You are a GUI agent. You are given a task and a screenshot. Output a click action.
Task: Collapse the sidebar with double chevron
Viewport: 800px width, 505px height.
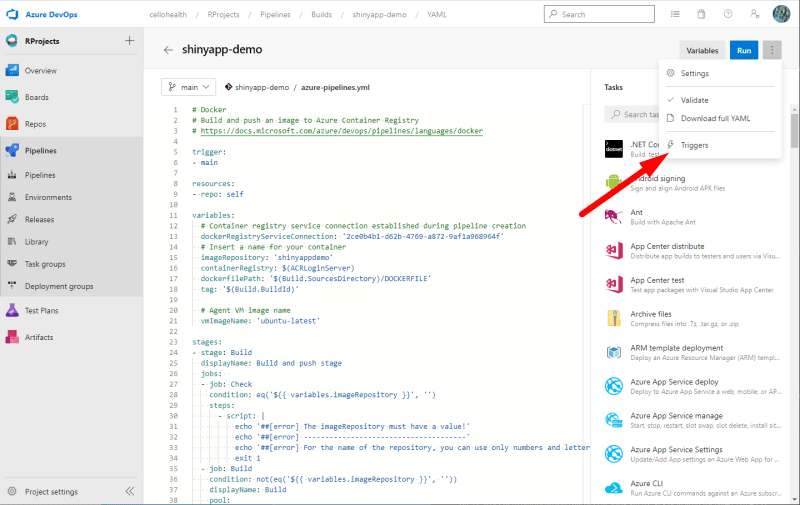pyautogui.click(x=130, y=491)
